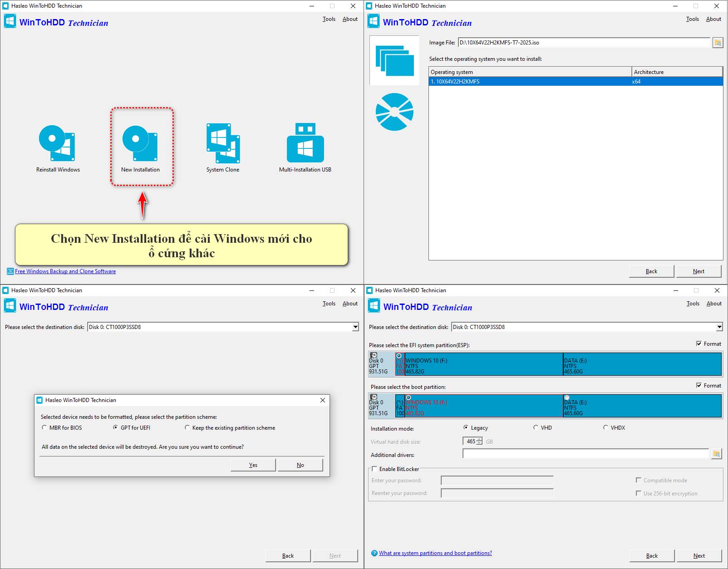Screen dimensions: 728x569
Task: Click the stacked windows image icon
Action: [394, 60]
